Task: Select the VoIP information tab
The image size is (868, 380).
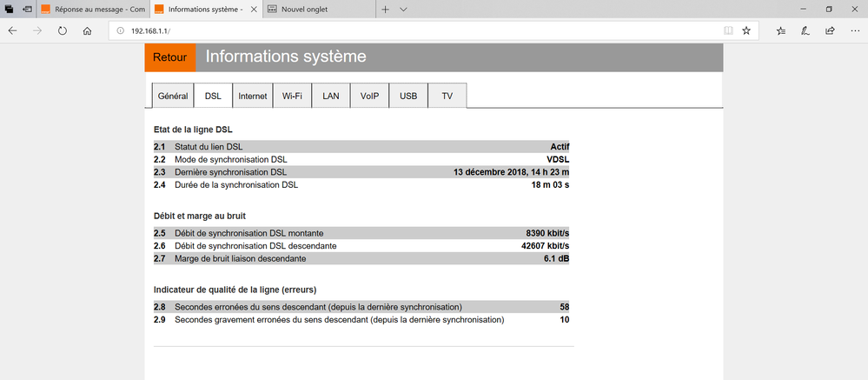Action: (x=369, y=96)
